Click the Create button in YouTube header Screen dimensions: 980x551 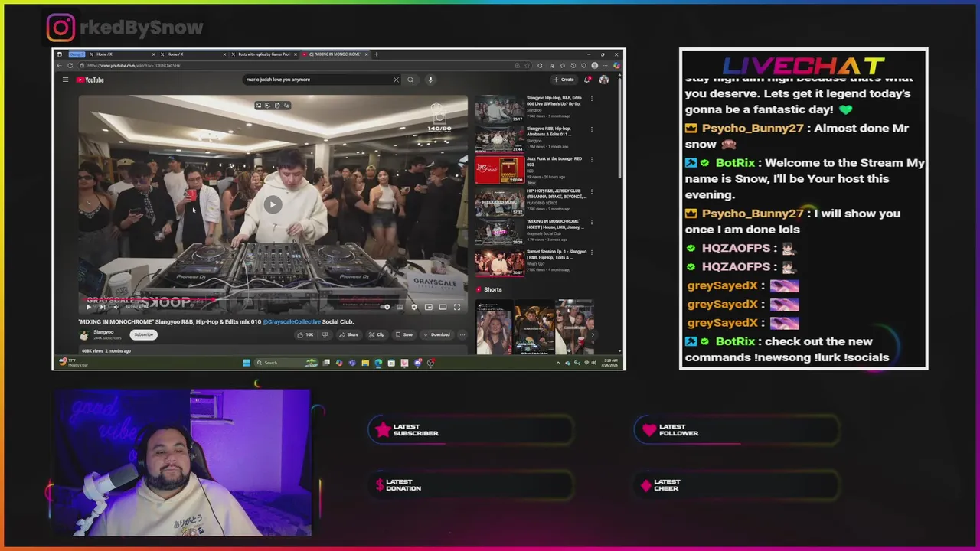[563, 80]
